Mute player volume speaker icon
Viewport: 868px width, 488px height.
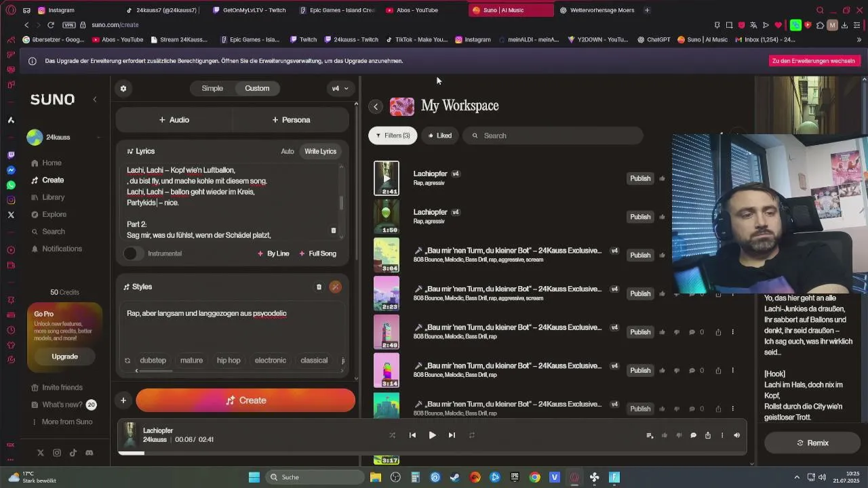click(x=736, y=435)
